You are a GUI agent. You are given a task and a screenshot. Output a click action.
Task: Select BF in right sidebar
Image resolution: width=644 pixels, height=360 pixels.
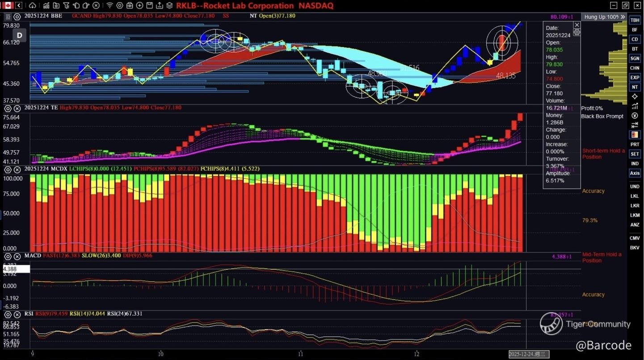pyautogui.click(x=634, y=30)
